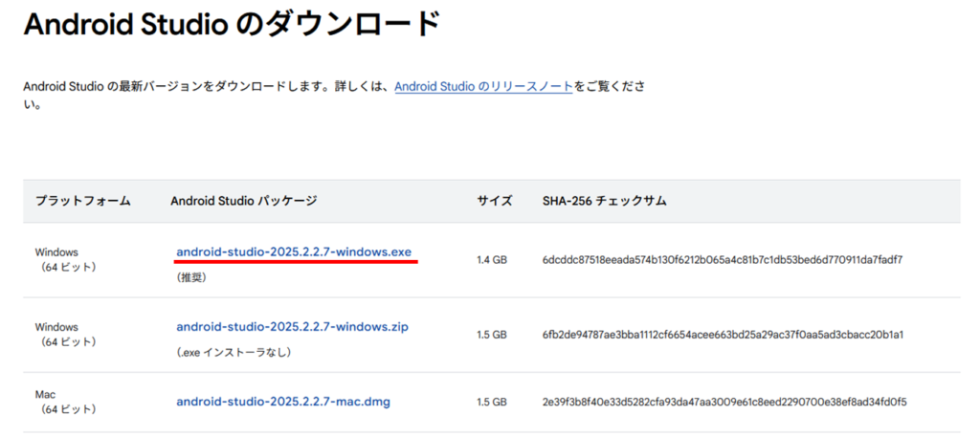The height and width of the screenshot is (437, 980).
Task: Click the (.exe インストーラなし) note
Action: click(234, 352)
